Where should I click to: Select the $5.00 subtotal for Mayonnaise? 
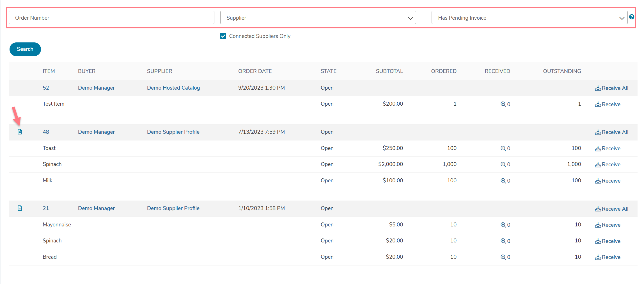pos(396,224)
